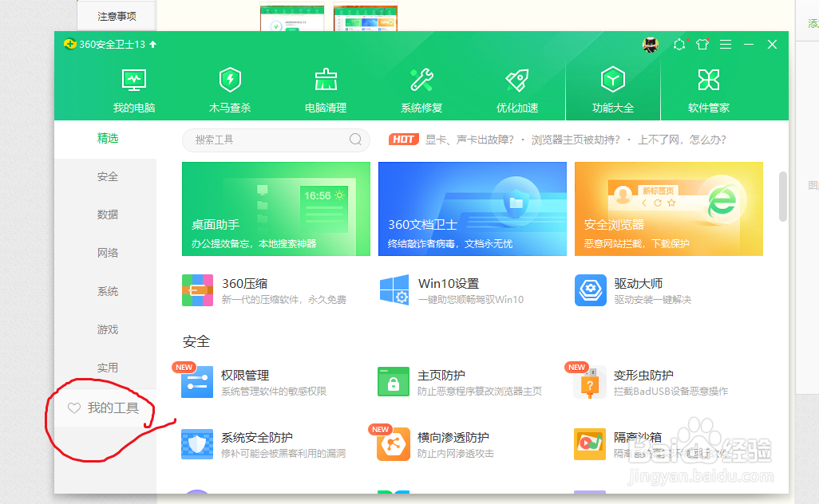The width and height of the screenshot is (819, 504).
Task: Open 系统修复 wrench icon
Action: (x=421, y=80)
